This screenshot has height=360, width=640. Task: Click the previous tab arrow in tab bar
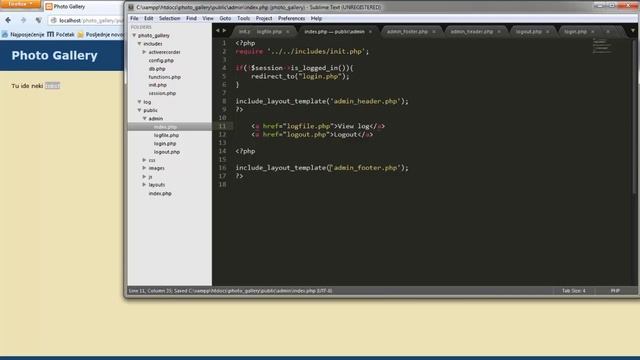click(x=218, y=31)
